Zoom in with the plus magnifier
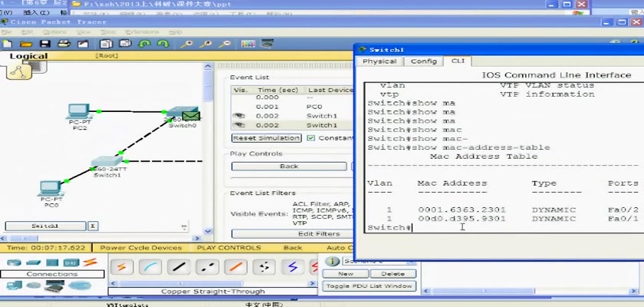This screenshot has height=307, width=644. click(187, 44)
